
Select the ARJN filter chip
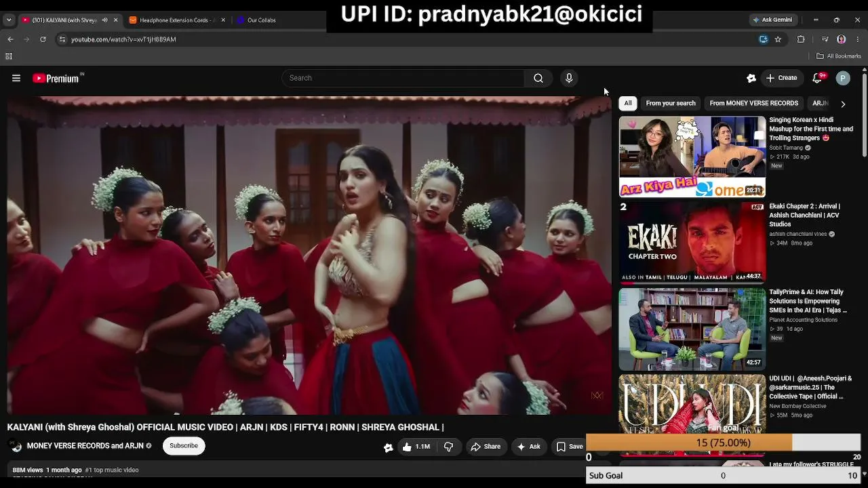(x=820, y=103)
